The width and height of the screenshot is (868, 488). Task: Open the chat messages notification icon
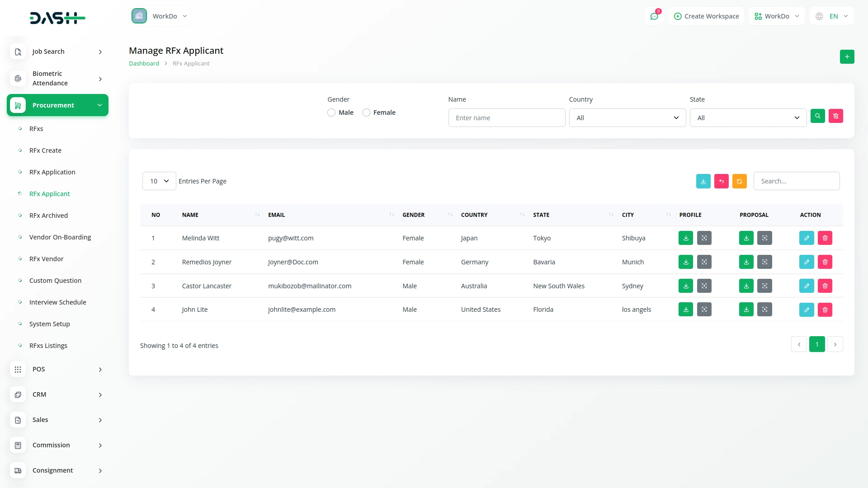(654, 16)
